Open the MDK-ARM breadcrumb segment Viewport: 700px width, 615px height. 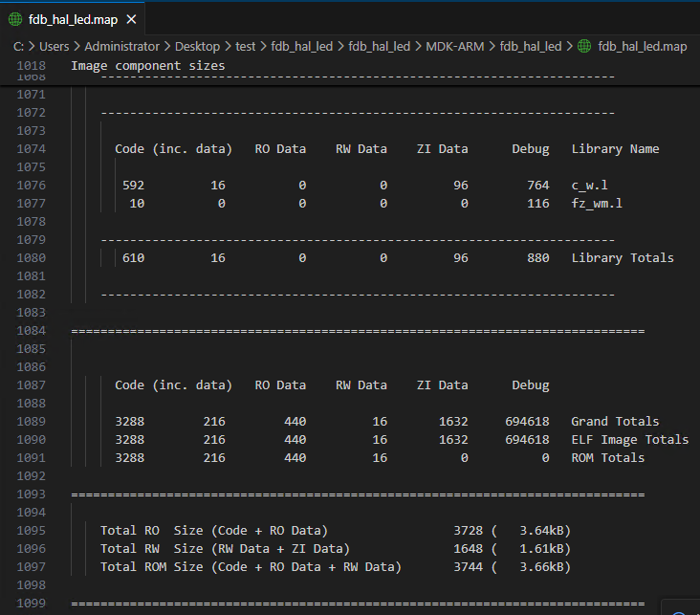point(455,47)
